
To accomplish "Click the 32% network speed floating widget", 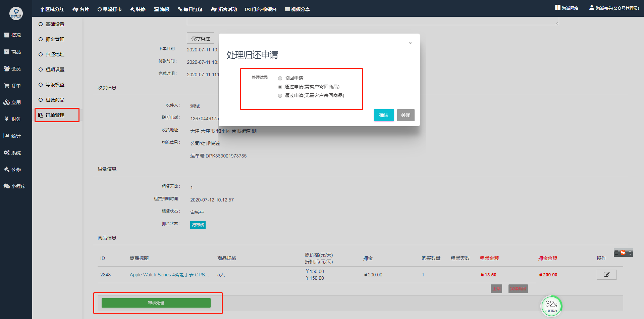I will [551, 306].
